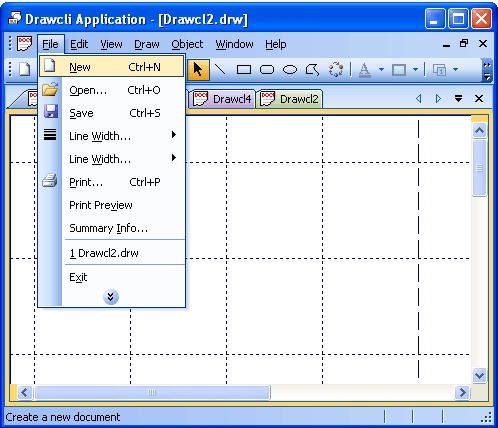The image size is (498, 428).
Task: Click the toolbar grip handle
Action: [10, 70]
